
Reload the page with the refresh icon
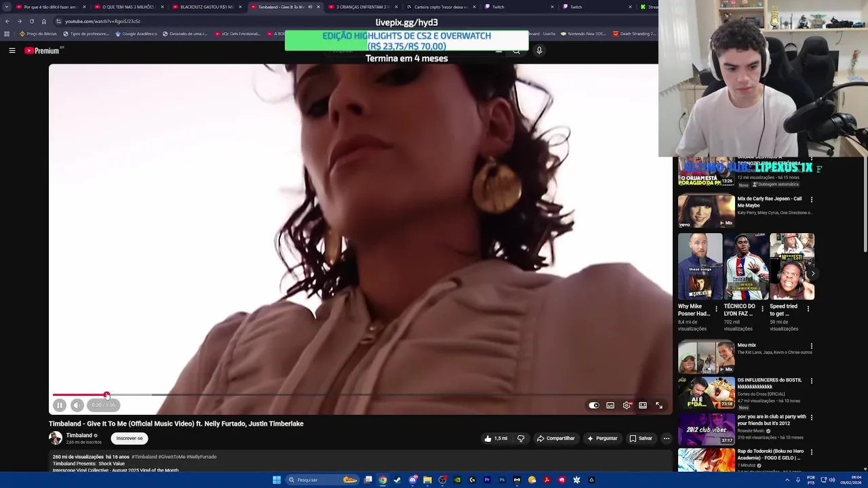31,21
